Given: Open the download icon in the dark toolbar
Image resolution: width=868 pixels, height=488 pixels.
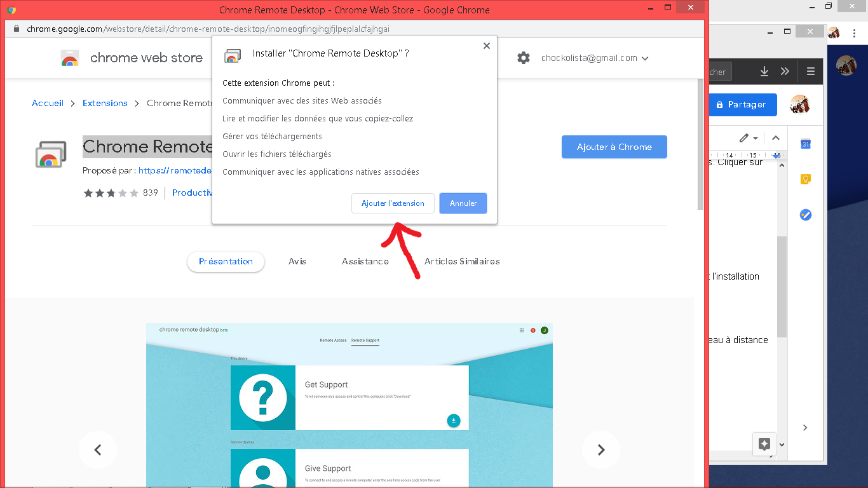Looking at the screenshot, I should click(x=764, y=71).
